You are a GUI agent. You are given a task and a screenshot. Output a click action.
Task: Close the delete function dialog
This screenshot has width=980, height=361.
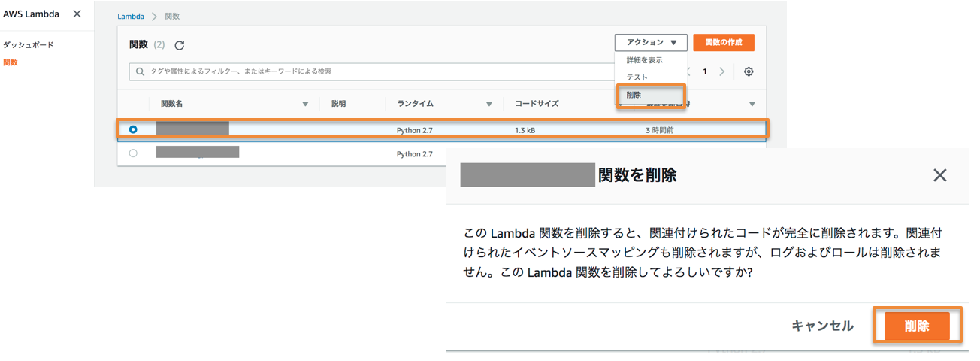tap(939, 175)
